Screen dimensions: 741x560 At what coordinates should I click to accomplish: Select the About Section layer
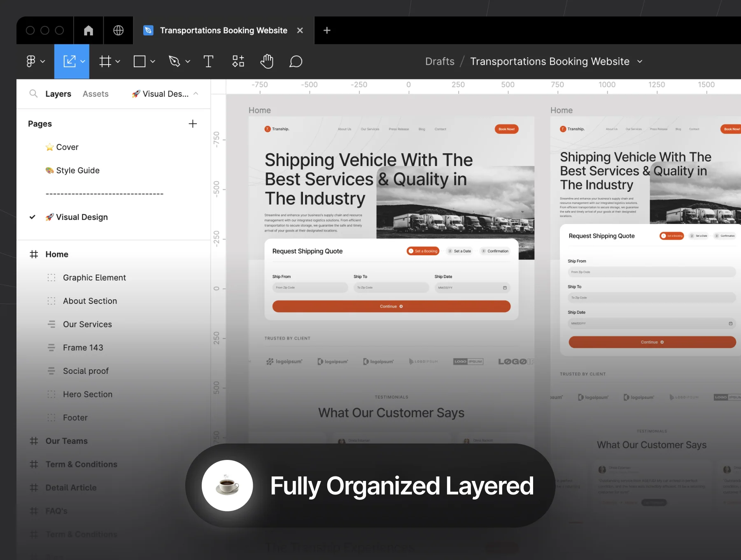pos(90,301)
